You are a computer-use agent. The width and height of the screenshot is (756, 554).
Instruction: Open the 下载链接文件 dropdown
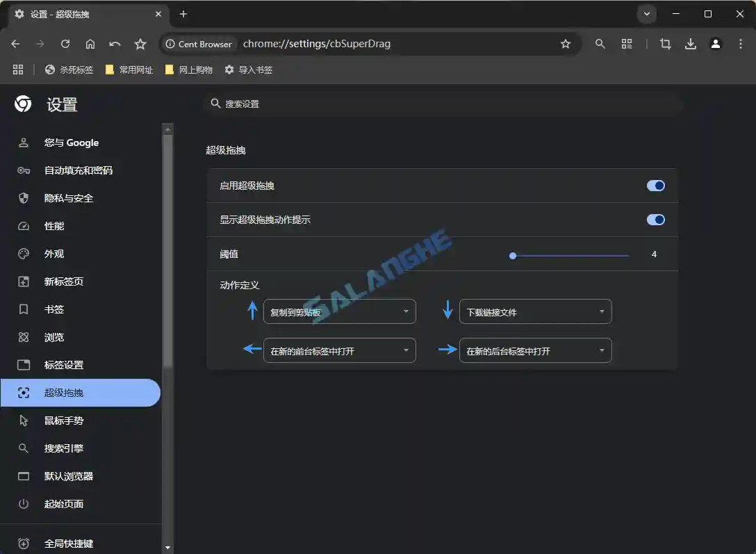[535, 311]
